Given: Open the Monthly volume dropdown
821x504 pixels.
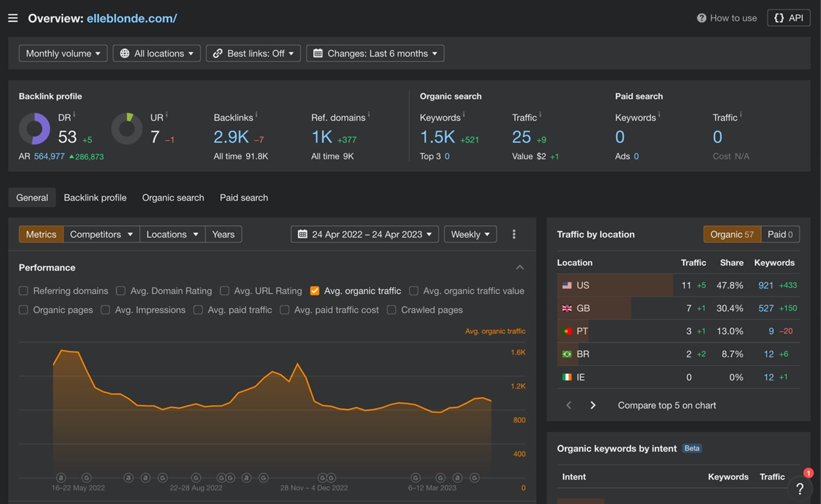Looking at the screenshot, I should click(64, 53).
